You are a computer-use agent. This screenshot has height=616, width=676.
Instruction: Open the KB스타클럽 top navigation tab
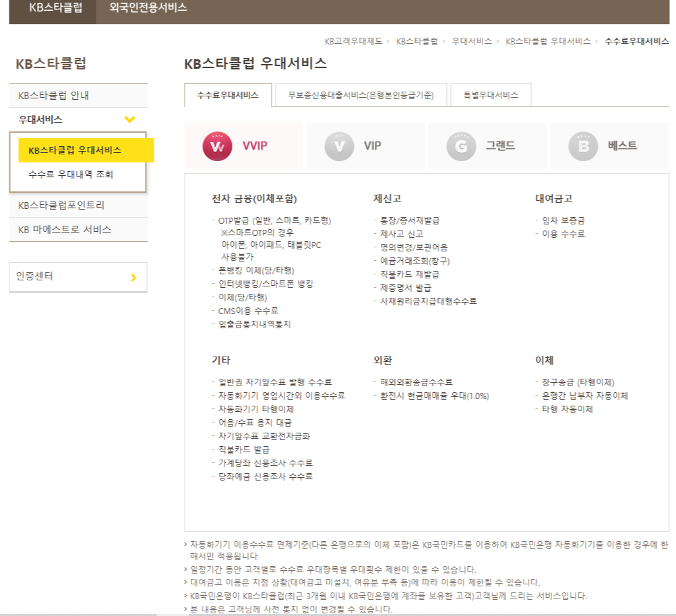pyautogui.click(x=56, y=8)
